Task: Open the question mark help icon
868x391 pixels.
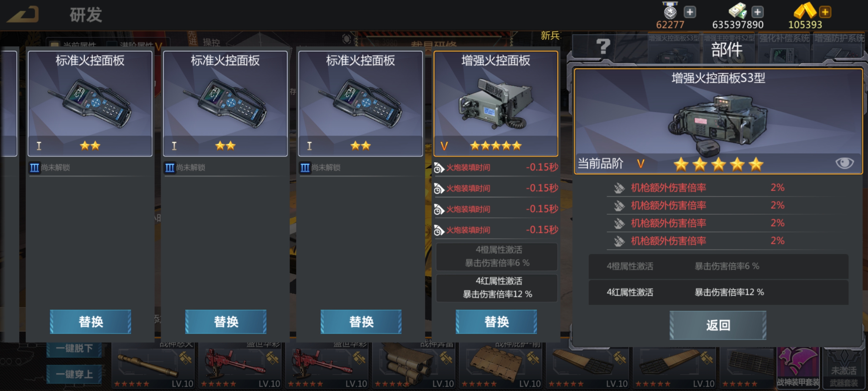Action: pyautogui.click(x=603, y=46)
